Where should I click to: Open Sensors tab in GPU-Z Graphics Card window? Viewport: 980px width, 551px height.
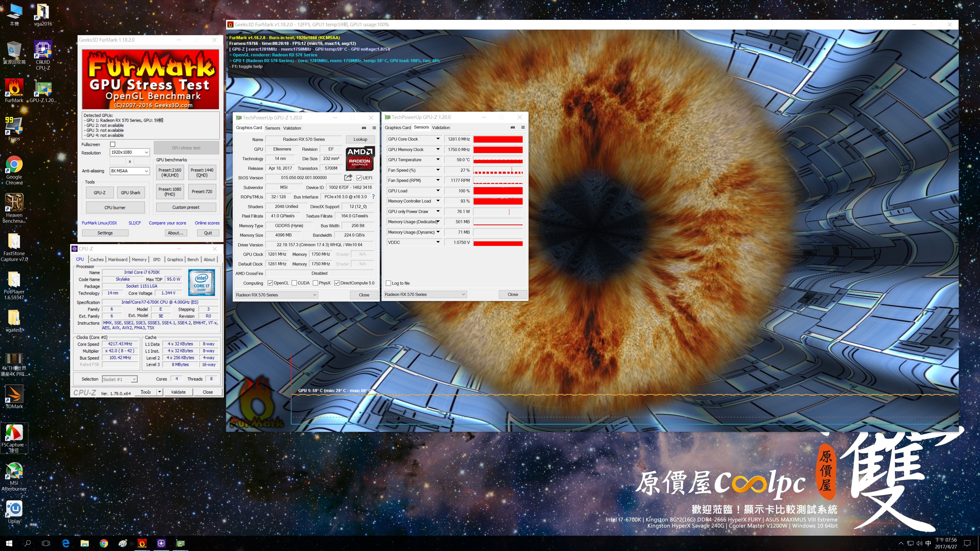(x=272, y=128)
